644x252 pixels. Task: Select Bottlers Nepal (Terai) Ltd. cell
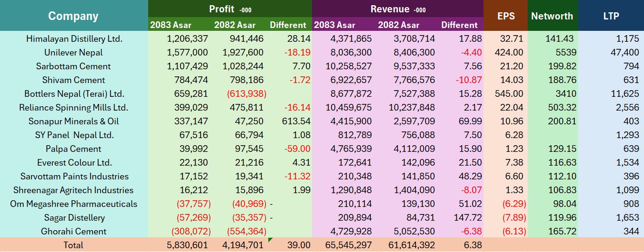(x=74, y=93)
